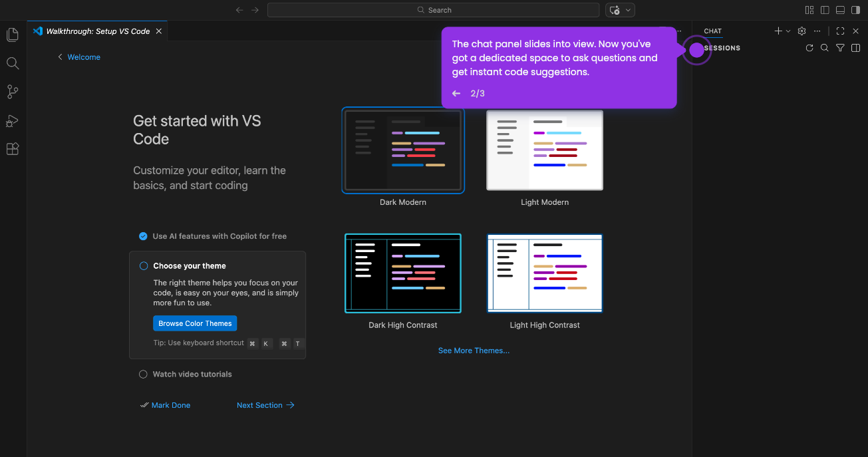This screenshot has width=868, height=457.
Task: Switch to the CHAT tab
Action: [x=712, y=31]
